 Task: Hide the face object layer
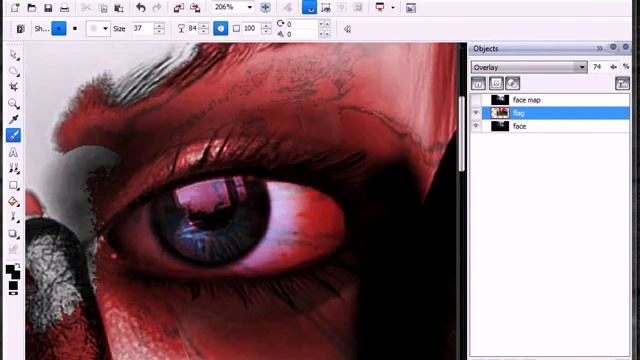(x=476, y=126)
